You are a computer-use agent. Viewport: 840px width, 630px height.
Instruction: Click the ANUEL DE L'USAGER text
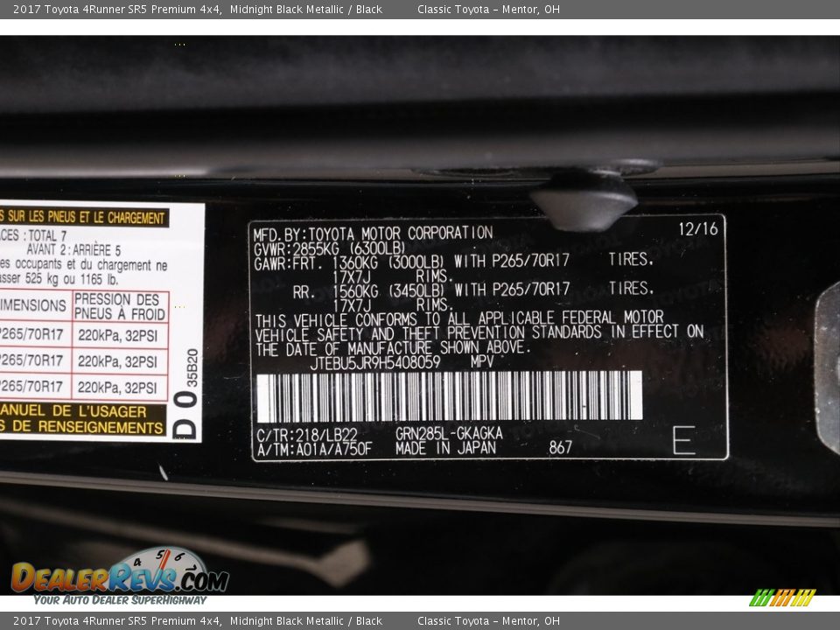click(73, 411)
